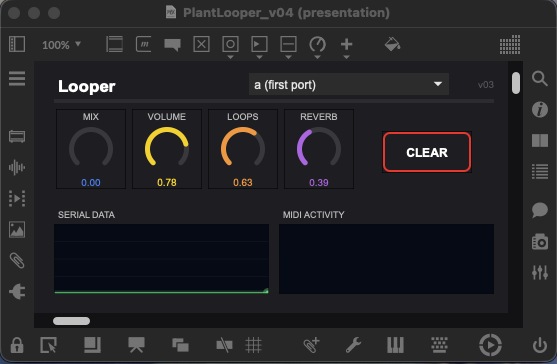Toggle audio on with the power icon
557x364 pixels.
[x=540, y=345]
